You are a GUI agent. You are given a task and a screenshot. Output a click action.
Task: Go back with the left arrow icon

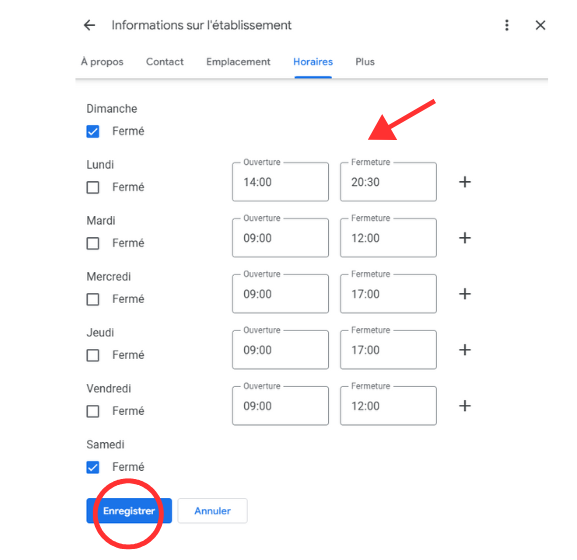pos(89,25)
